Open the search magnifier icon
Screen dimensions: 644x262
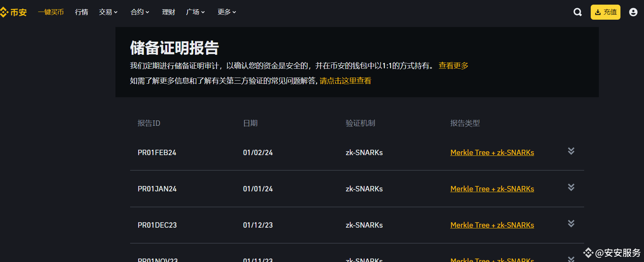(577, 12)
